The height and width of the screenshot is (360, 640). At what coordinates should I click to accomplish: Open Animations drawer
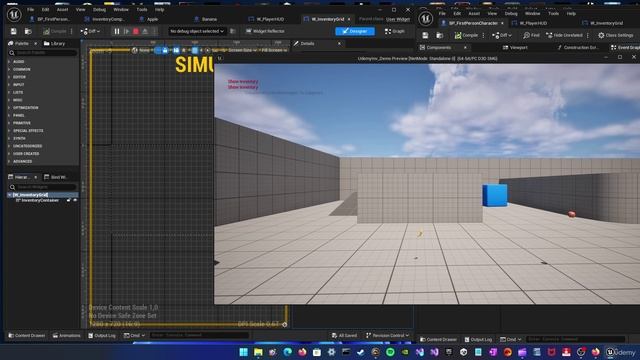[67, 336]
